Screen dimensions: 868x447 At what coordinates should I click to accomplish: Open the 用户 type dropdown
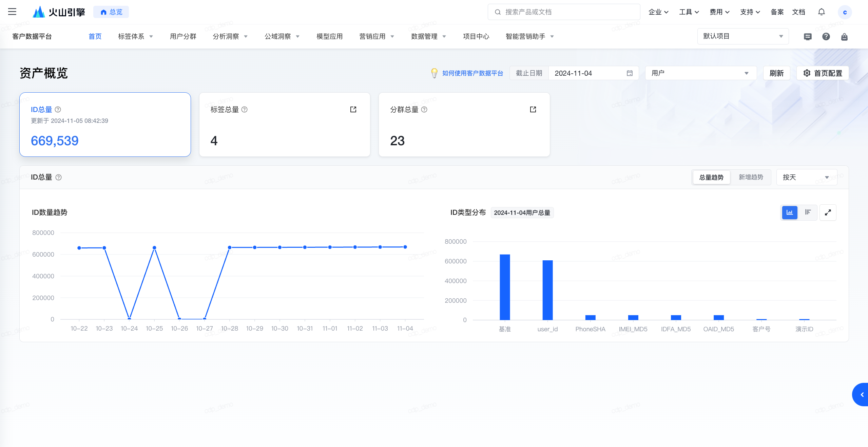pyautogui.click(x=700, y=73)
